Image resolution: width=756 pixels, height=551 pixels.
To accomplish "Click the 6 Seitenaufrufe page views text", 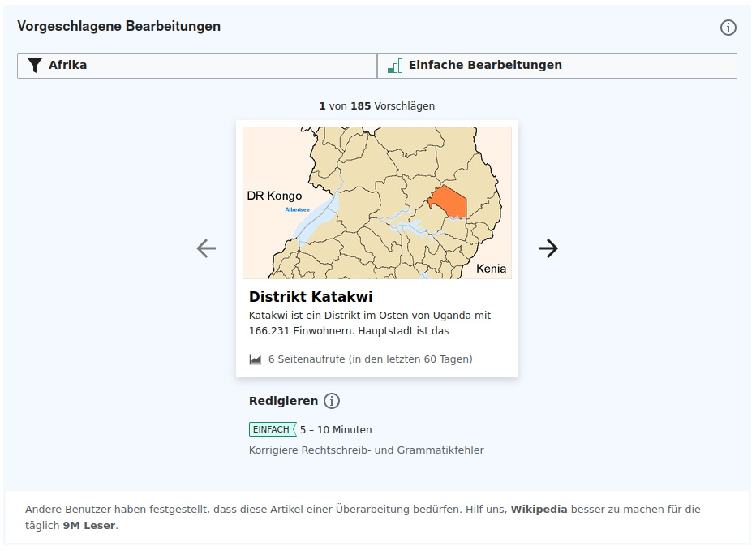I will [370, 359].
